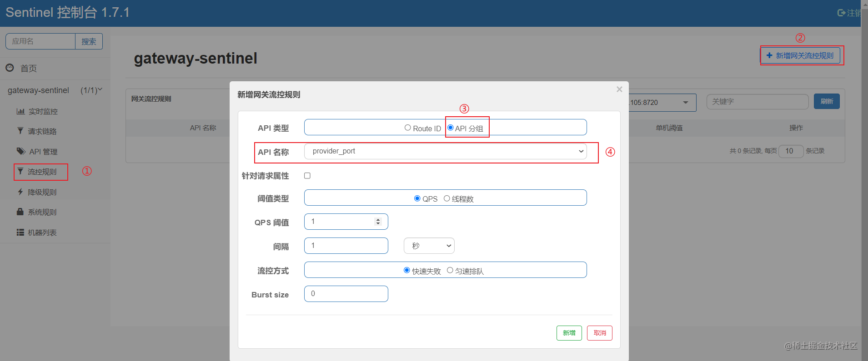Screen dimensions: 868x361
Task: Click the 新增网关流控规则 button
Action: pos(800,55)
